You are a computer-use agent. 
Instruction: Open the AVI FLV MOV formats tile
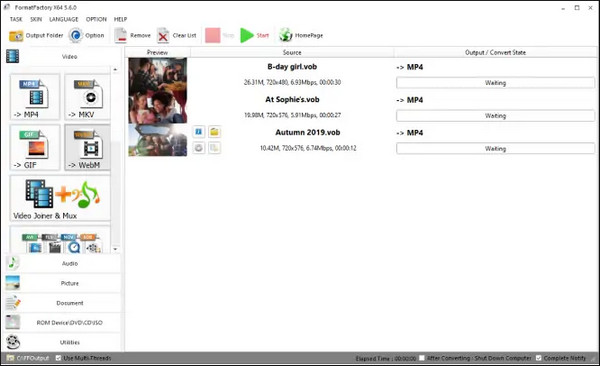click(x=60, y=240)
